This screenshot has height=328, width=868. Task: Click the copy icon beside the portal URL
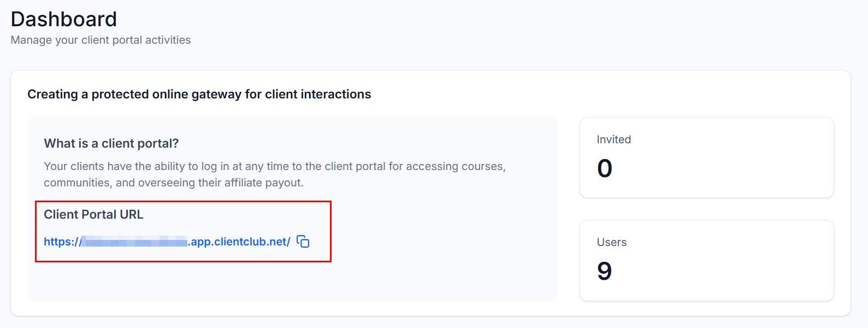(x=303, y=242)
